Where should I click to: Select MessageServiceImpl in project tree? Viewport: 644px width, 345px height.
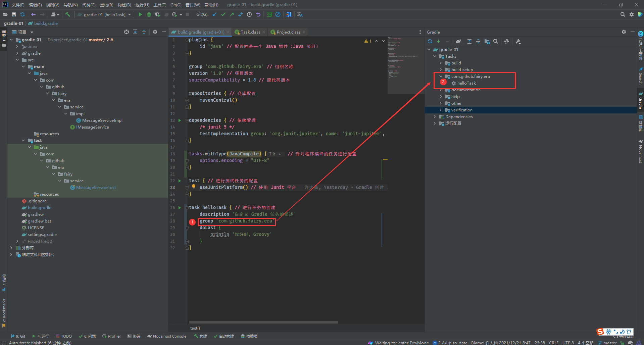pos(102,120)
